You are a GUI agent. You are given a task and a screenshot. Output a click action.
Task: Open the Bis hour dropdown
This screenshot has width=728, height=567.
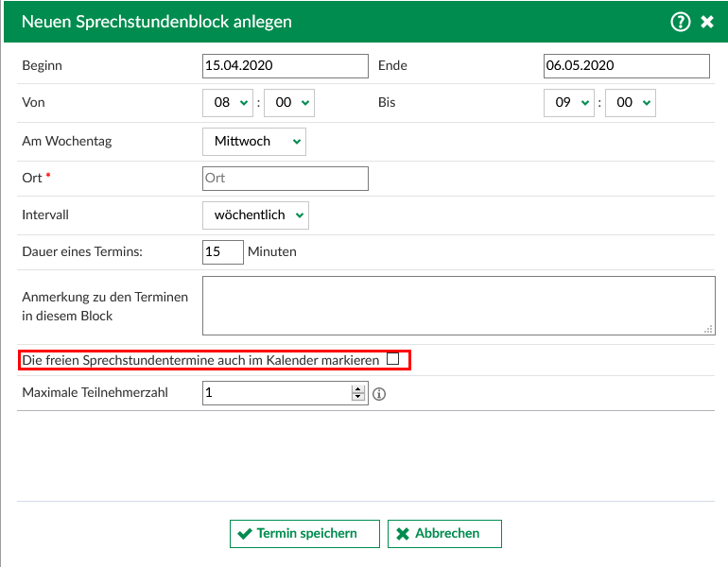[568, 103]
